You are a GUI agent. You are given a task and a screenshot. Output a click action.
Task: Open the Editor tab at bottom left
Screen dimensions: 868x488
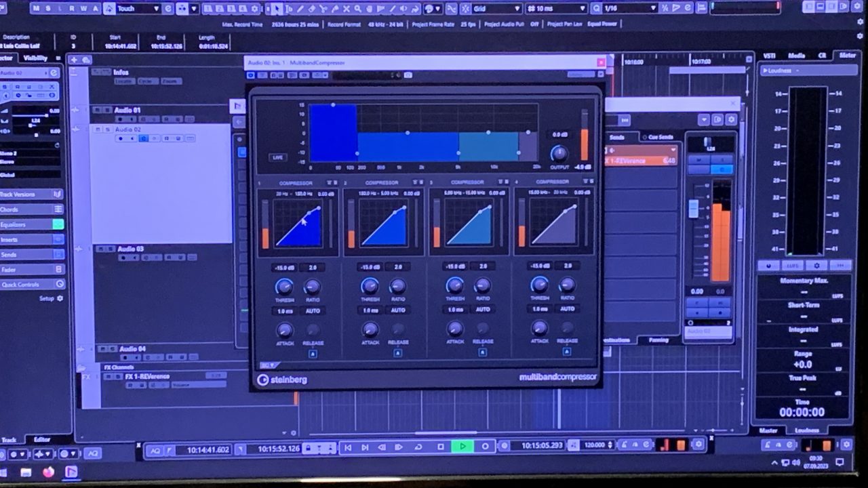(x=41, y=439)
